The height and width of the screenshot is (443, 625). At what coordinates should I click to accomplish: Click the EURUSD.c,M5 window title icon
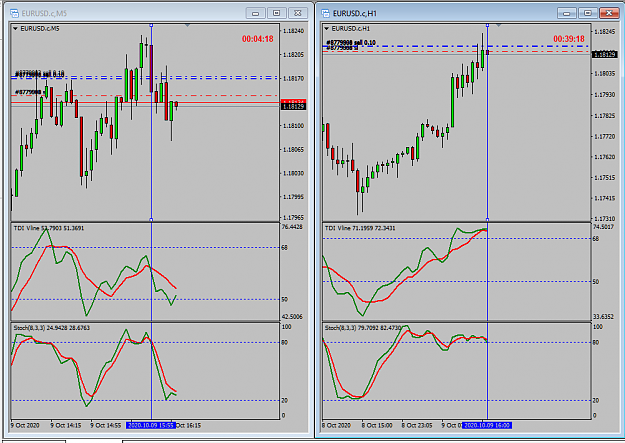pyautogui.click(x=14, y=13)
